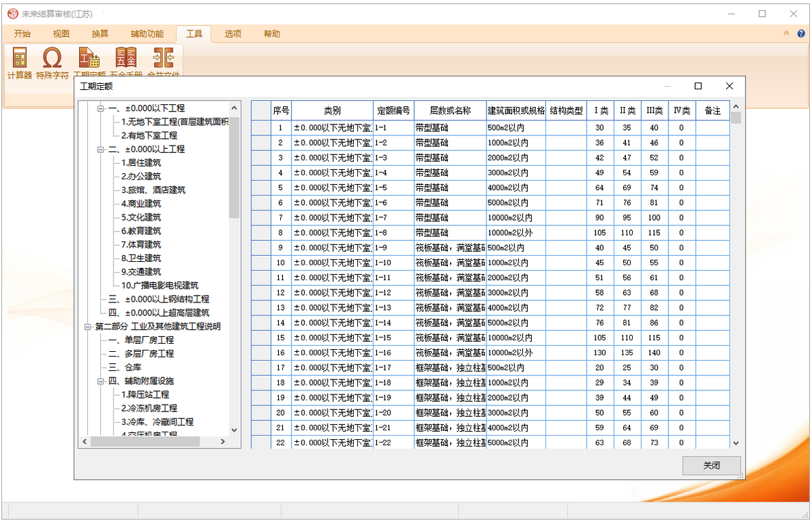The height and width of the screenshot is (523, 812).
Task: Select 10.广播电影电视建筑 tree item
Action: point(160,286)
